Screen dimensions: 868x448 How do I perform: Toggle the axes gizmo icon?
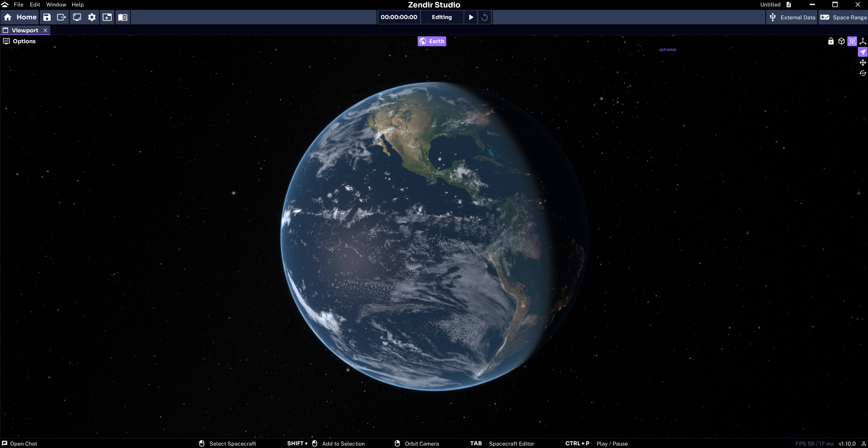tap(863, 41)
